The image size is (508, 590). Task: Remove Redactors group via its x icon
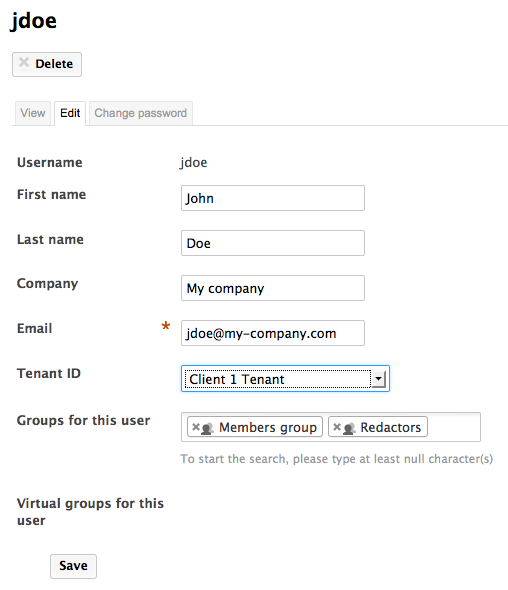pyautogui.click(x=337, y=427)
